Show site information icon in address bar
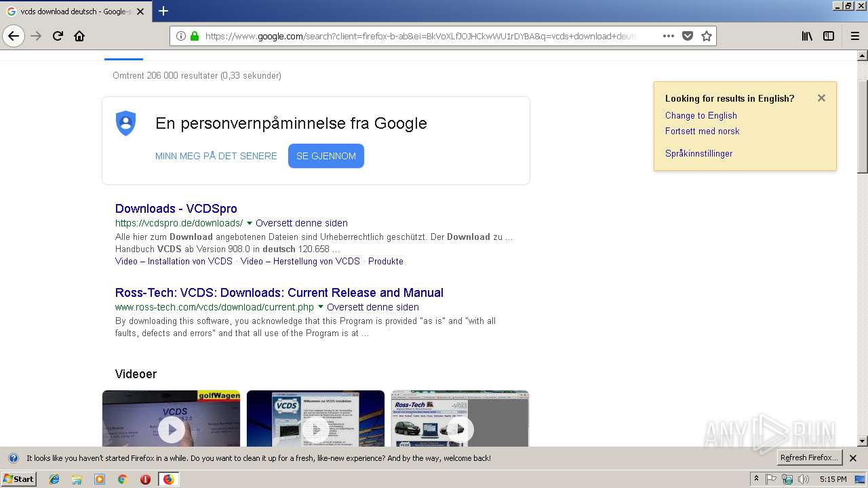The image size is (868, 488). pos(181,36)
